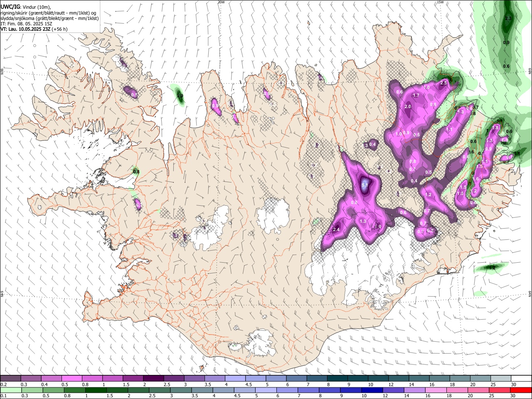Image resolution: width=532 pixels, height=399 pixels.
Task: Click the 1.7 value label above the 2.0
Action: (x=416, y=96)
